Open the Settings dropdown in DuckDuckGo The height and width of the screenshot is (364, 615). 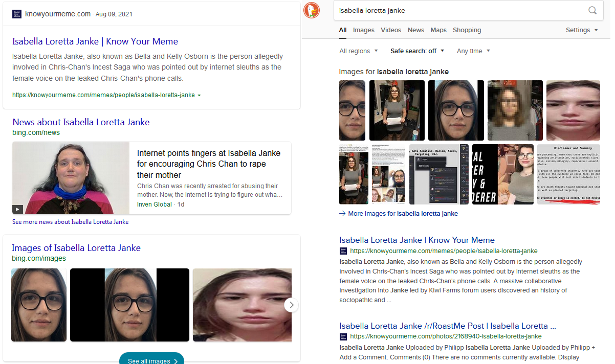[x=582, y=30]
